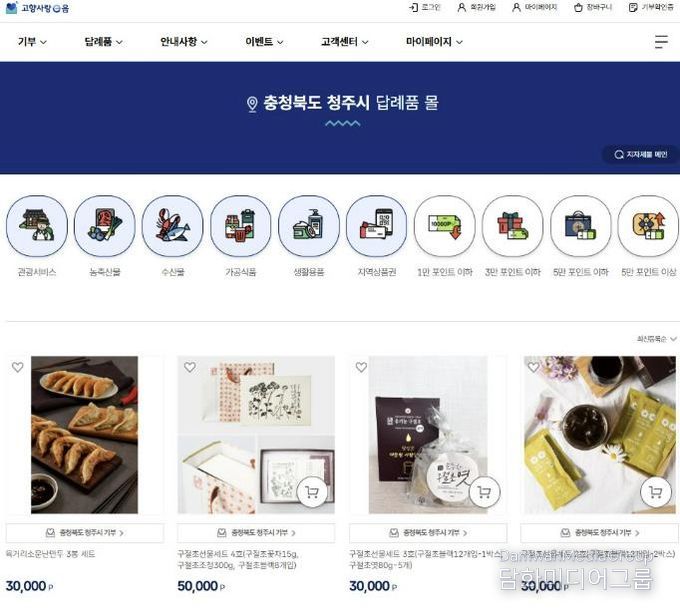Filter by 1만 포인트 이하 icon
The height and width of the screenshot is (612, 680).
pyautogui.click(x=445, y=226)
